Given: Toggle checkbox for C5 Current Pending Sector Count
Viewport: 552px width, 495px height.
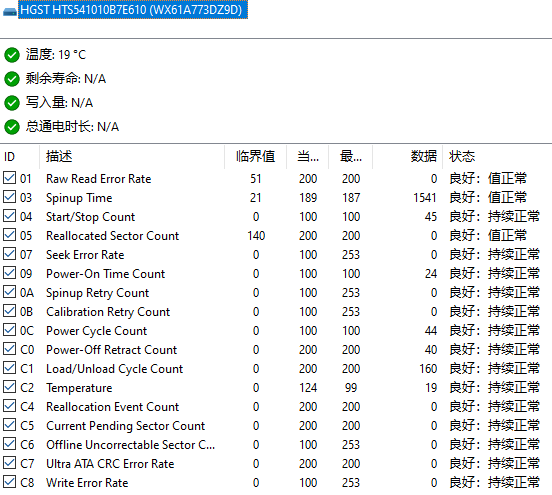Looking at the screenshot, I should point(10,425).
